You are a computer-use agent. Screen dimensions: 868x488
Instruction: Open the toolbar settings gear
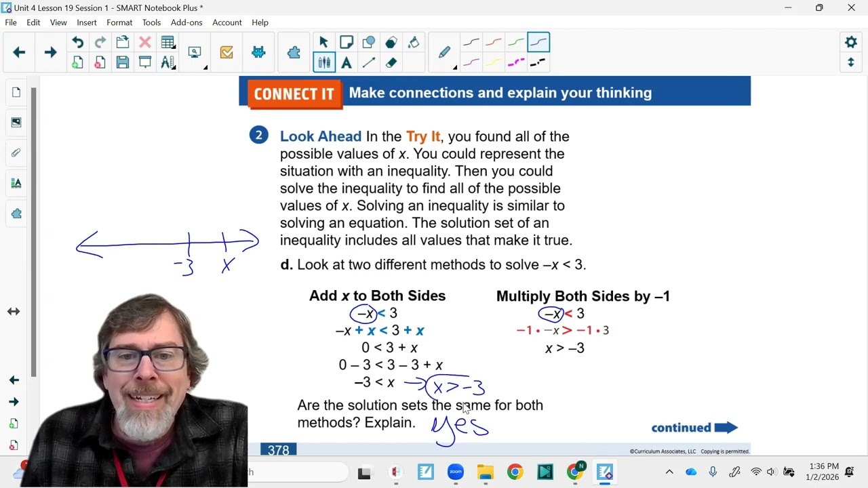pyautogui.click(x=851, y=42)
